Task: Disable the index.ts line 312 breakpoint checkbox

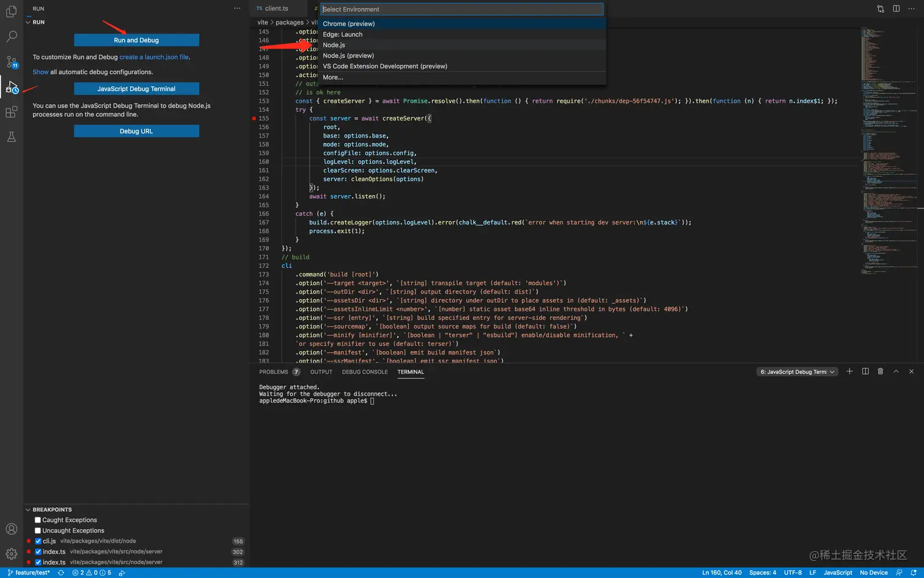Action: tap(38, 562)
